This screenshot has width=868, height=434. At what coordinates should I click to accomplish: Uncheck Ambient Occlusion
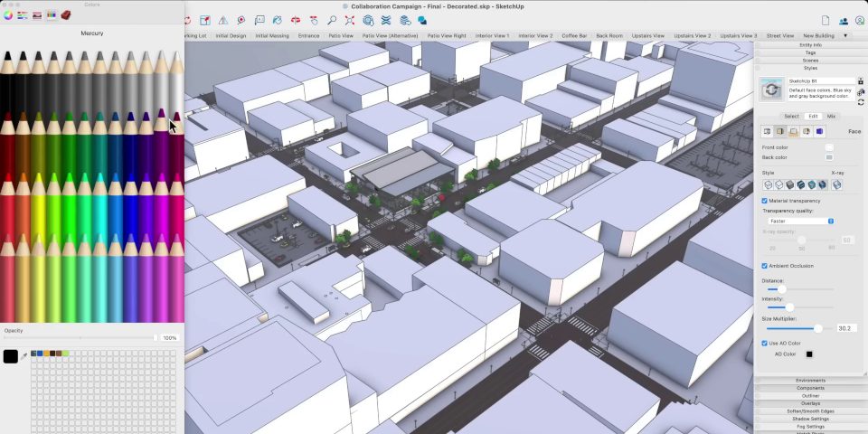click(x=765, y=266)
